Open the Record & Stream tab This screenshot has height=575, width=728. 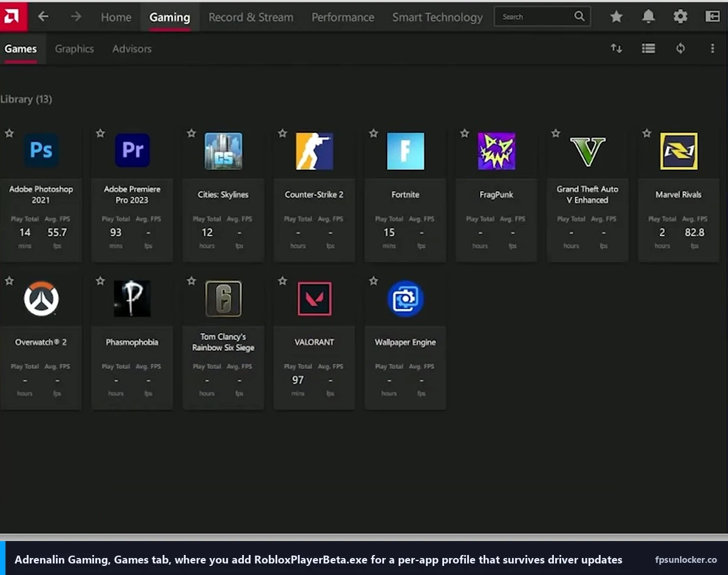pos(251,17)
